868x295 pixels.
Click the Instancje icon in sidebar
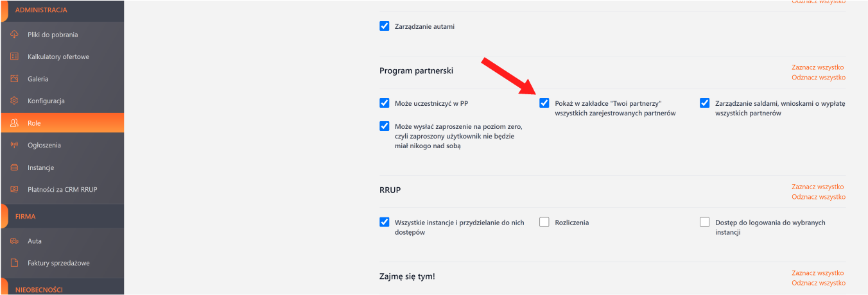[14, 167]
